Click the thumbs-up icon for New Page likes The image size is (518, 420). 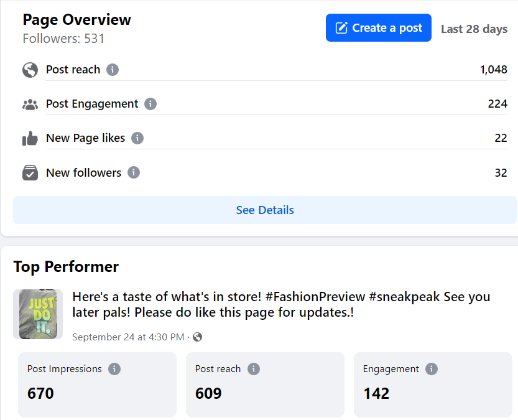point(30,139)
